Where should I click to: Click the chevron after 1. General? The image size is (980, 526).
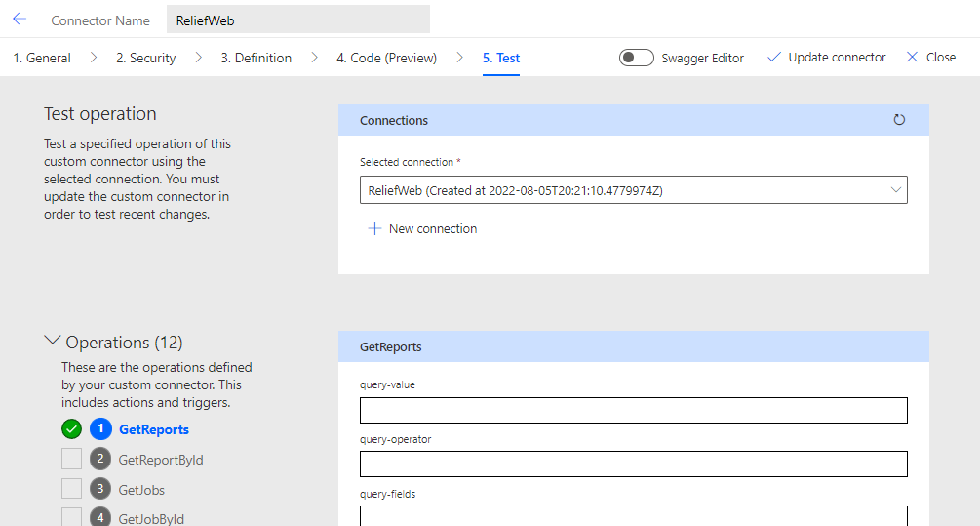pos(94,58)
